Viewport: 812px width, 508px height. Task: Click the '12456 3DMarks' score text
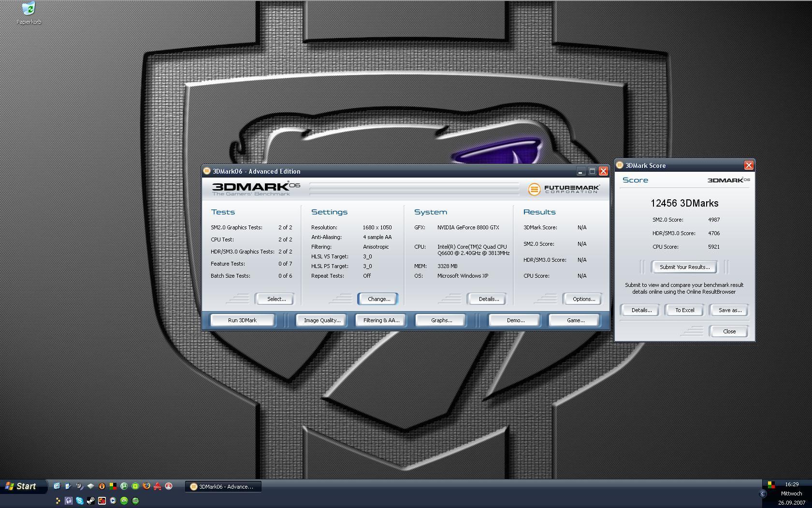pos(684,203)
